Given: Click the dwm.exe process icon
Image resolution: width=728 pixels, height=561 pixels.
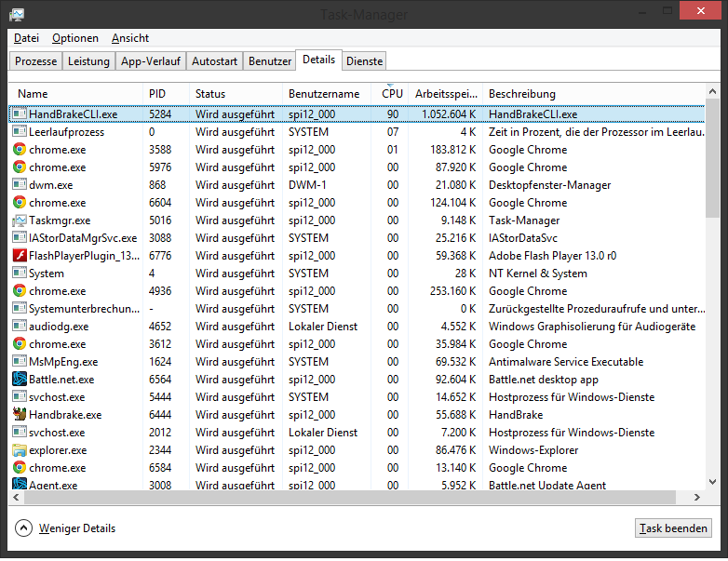Looking at the screenshot, I should tap(19, 185).
